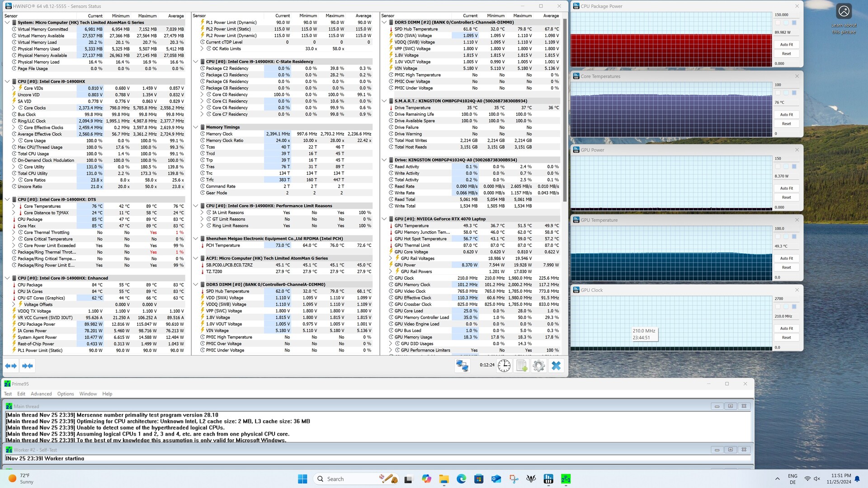Click the log file start icon
The height and width of the screenshot is (488, 868).
522,366
